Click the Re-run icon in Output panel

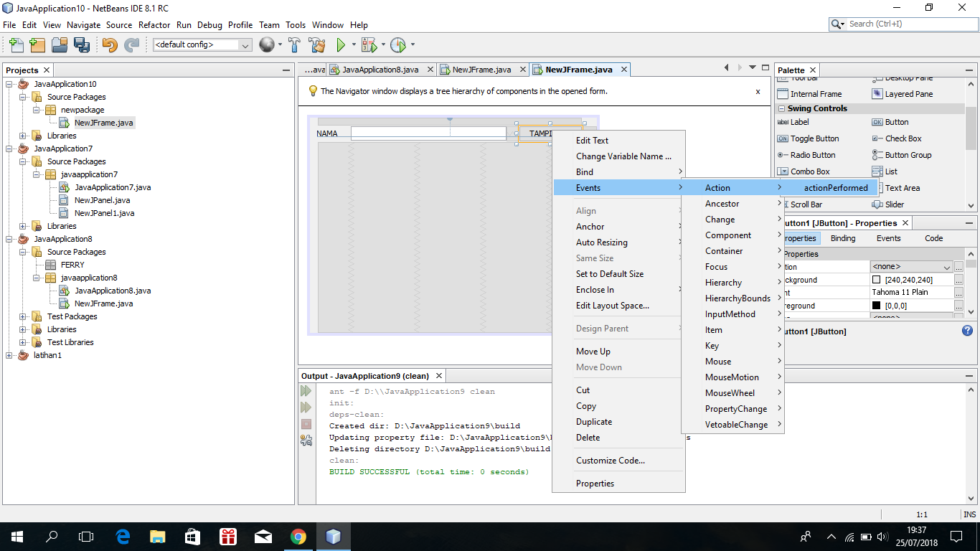306,391
